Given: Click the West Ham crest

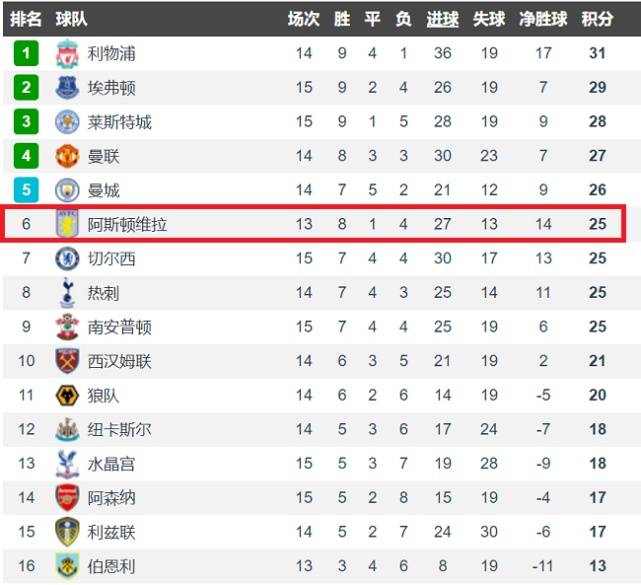Looking at the screenshot, I should (67, 361).
